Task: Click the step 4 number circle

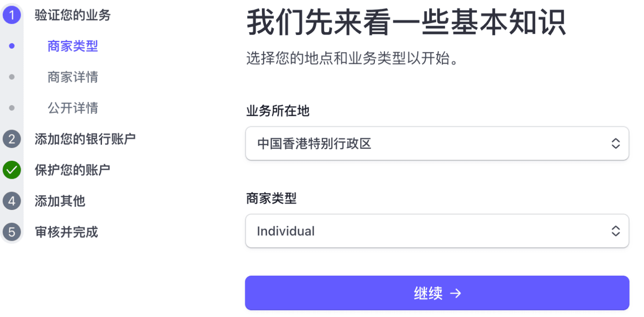Action: point(12,201)
